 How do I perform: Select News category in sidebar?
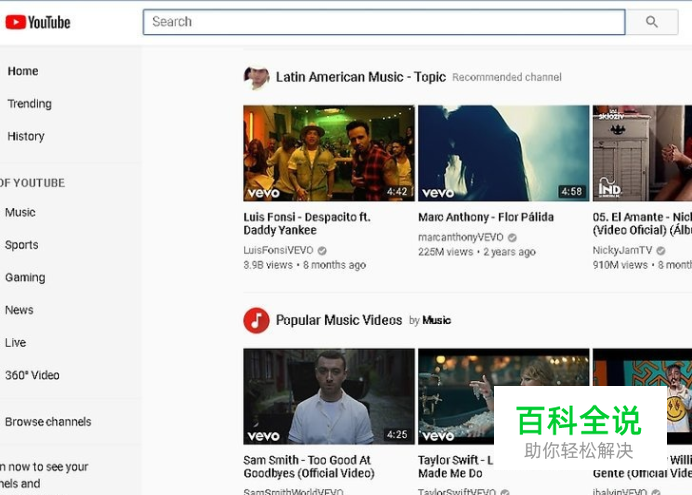19,310
